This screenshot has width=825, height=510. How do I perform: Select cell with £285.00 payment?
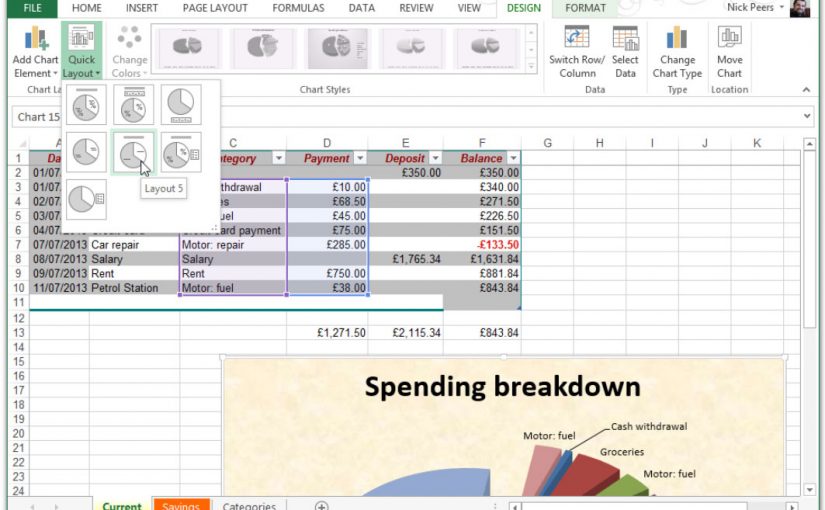point(327,245)
